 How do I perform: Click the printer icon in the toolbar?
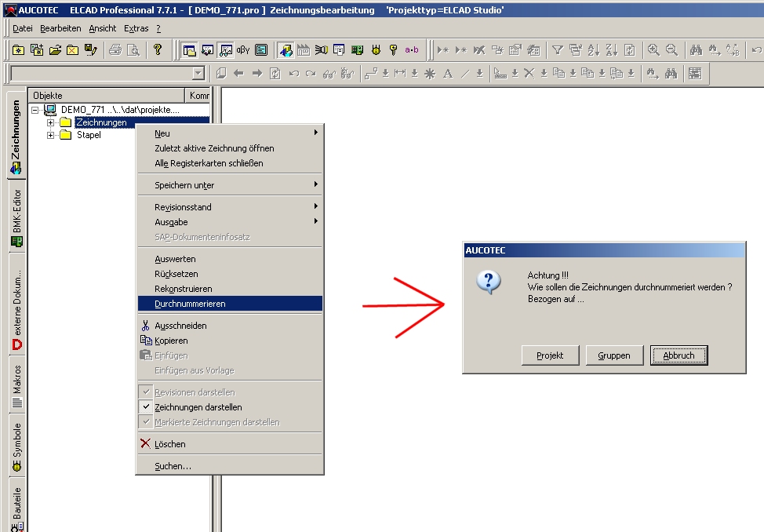[115, 49]
